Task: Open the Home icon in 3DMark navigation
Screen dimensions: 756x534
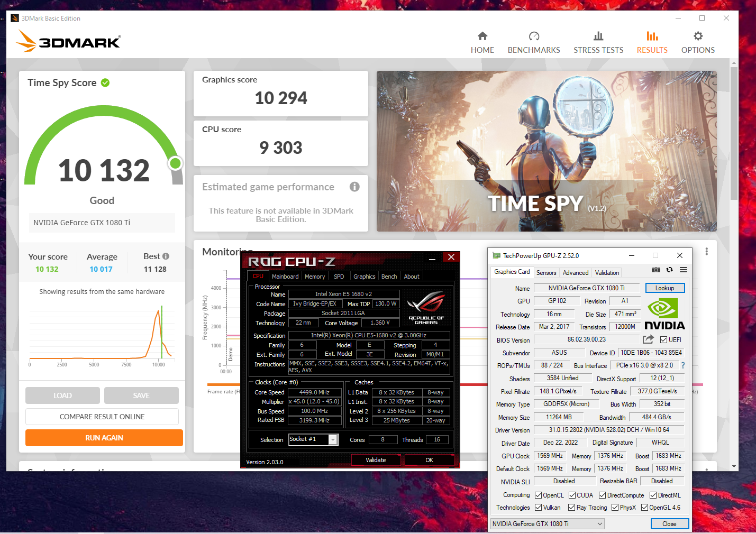Action: (x=482, y=36)
